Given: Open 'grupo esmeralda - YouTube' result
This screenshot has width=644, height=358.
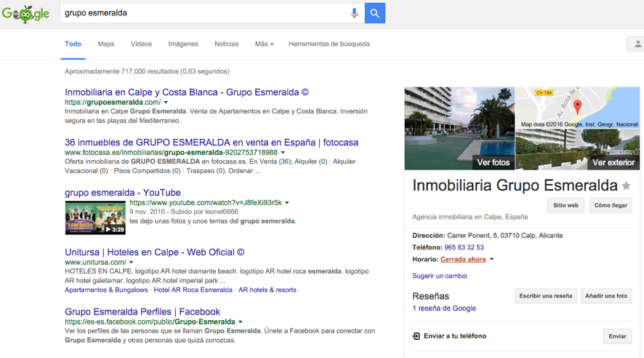Looking at the screenshot, I should click(x=123, y=192).
